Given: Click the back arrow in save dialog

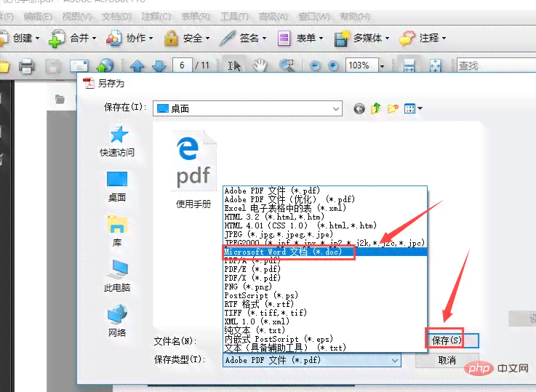Looking at the screenshot, I should [359, 108].
